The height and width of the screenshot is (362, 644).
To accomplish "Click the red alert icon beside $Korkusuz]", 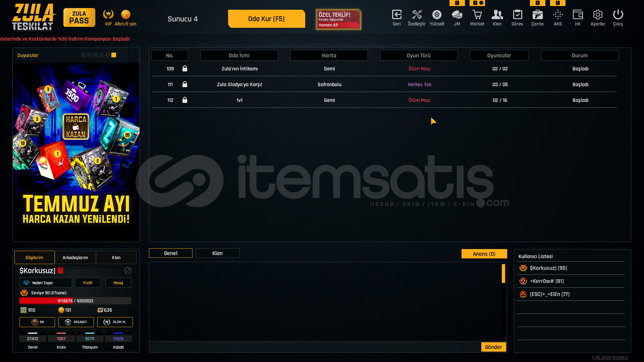I will (60, 270).
